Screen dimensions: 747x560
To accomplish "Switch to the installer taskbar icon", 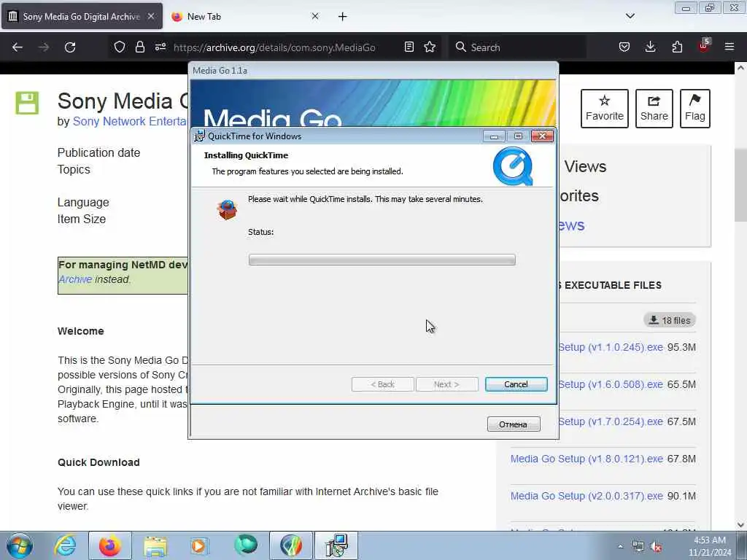I will (336, 545).
